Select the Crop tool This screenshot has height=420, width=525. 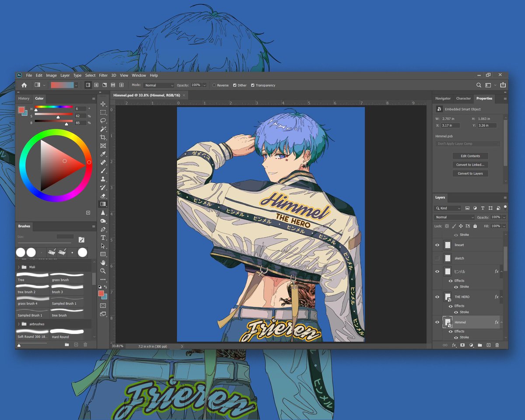(x=103, y=137)
